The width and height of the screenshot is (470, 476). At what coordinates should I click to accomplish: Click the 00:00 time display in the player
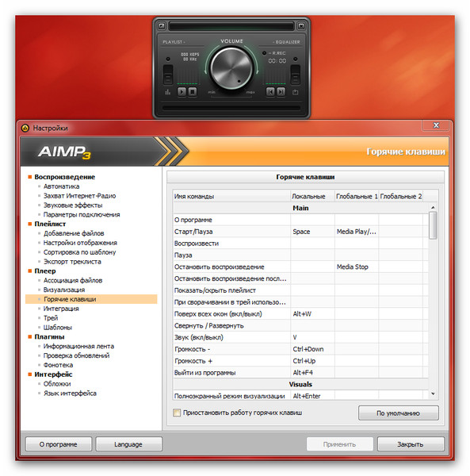tap(277, 61)
